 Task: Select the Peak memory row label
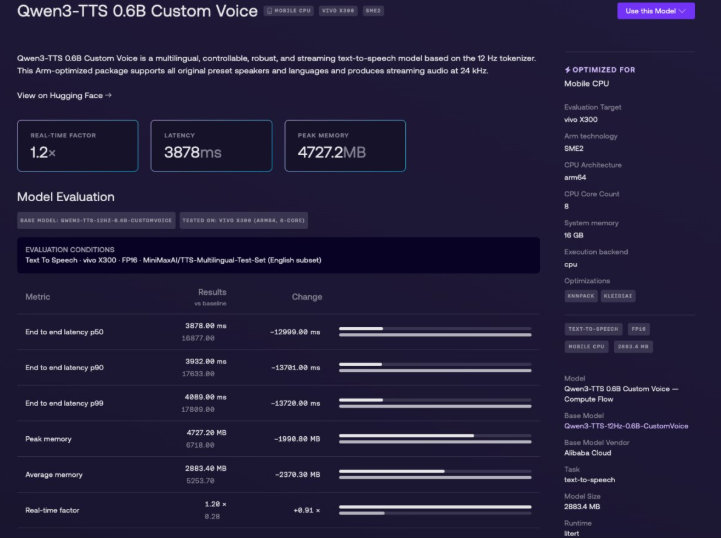(x=48, y=439)
